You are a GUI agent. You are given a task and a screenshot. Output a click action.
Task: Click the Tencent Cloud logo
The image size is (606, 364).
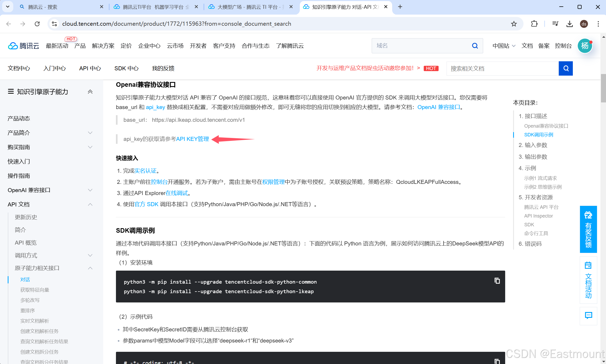[x=23, y=46]
